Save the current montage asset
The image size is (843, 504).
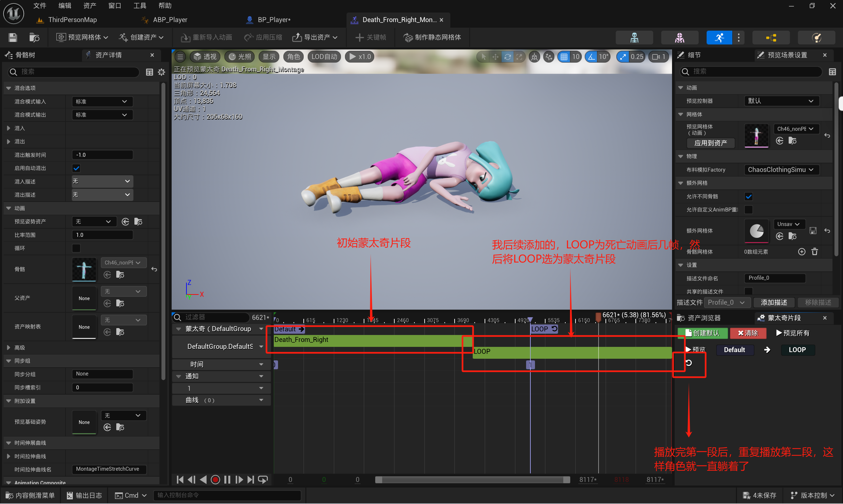click(x=13, y=37)
